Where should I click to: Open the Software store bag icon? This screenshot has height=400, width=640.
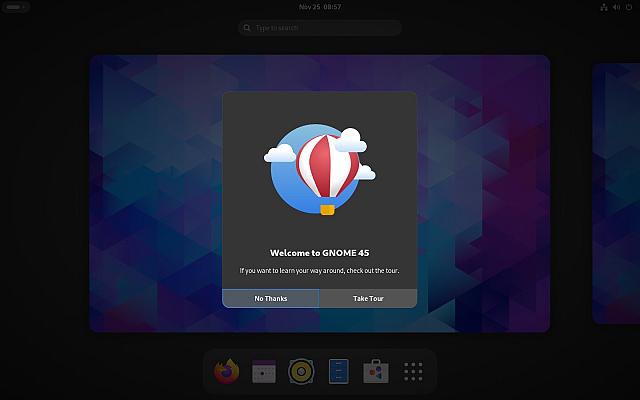point(376,371)
